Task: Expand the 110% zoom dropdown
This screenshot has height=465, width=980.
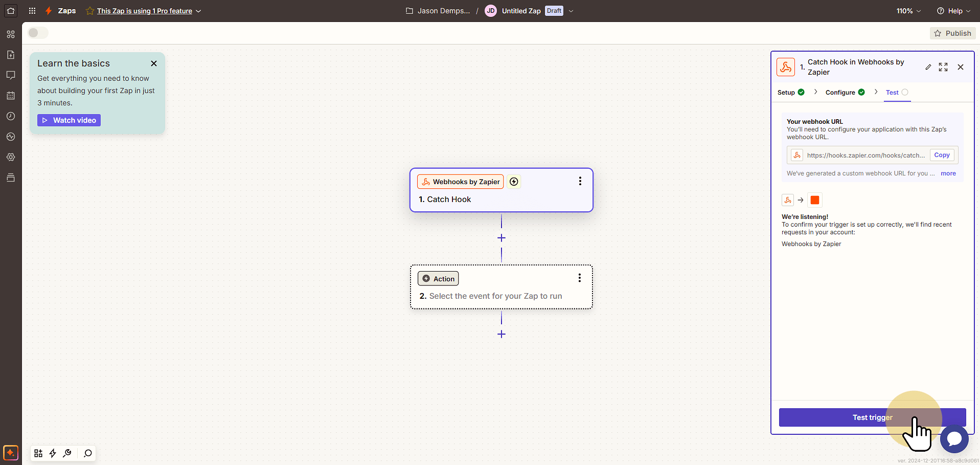Action: pyautogui.click(x=908, y=11)
